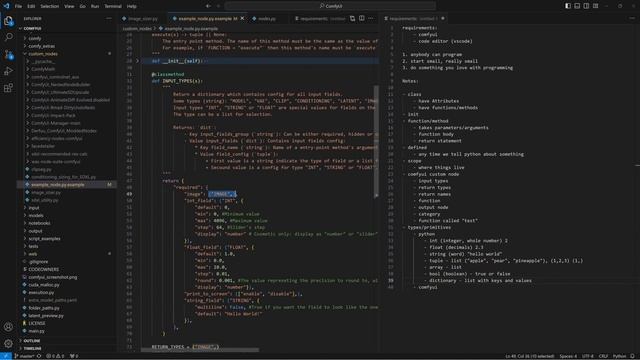Open the Edit menu
This screenshot has height=360, width=640.
31,6
